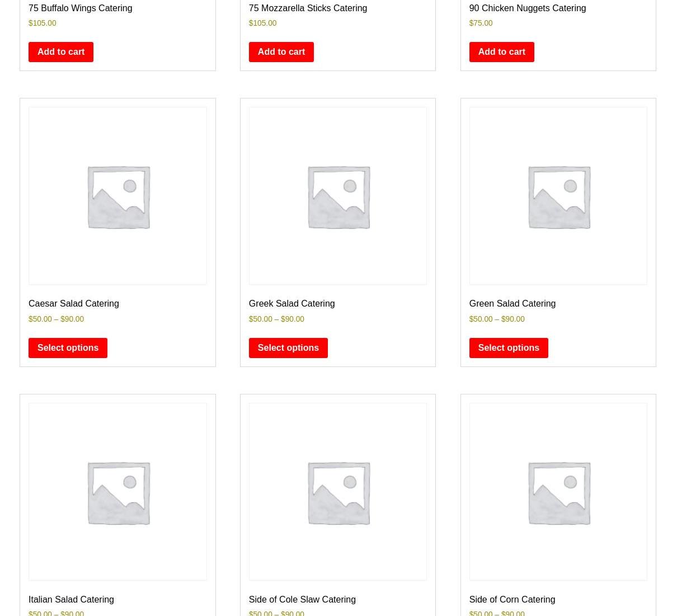Open the Greek Salad Catering title link

(292, 304)
